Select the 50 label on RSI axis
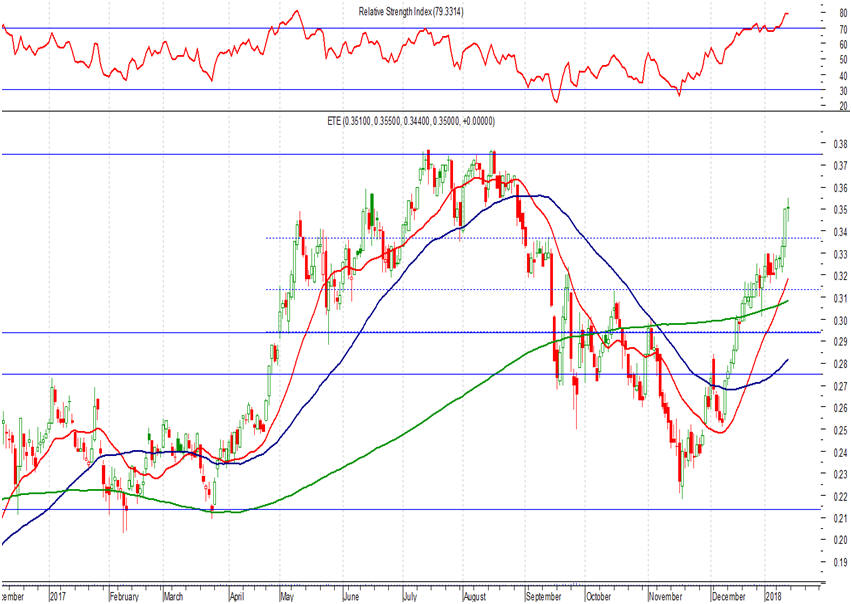Image resolution: width=852 pixels, height=604 pixels. tap(843, 60)
